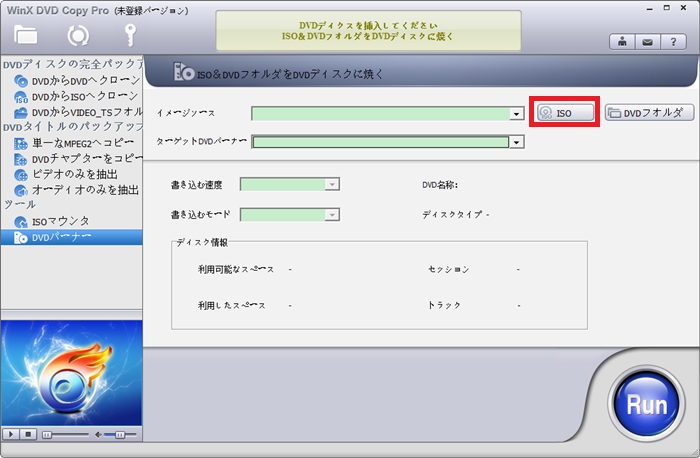The width and height of the screenshot is (700, 458).
Task: Open help with the question mark button
Action: click(x=673, y=42)
